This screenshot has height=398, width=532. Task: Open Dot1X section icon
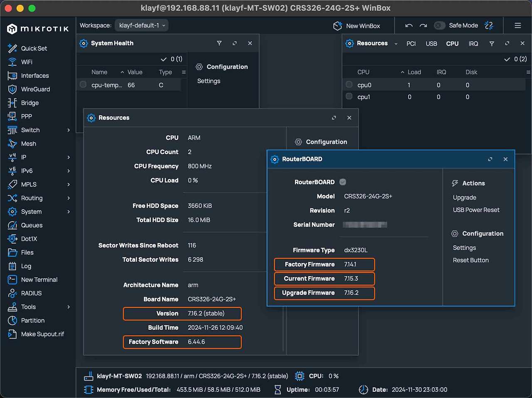(x=12, y=239)
